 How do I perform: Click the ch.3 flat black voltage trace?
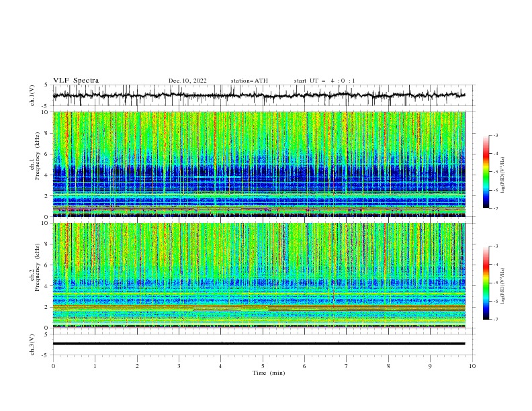point(259,344)
